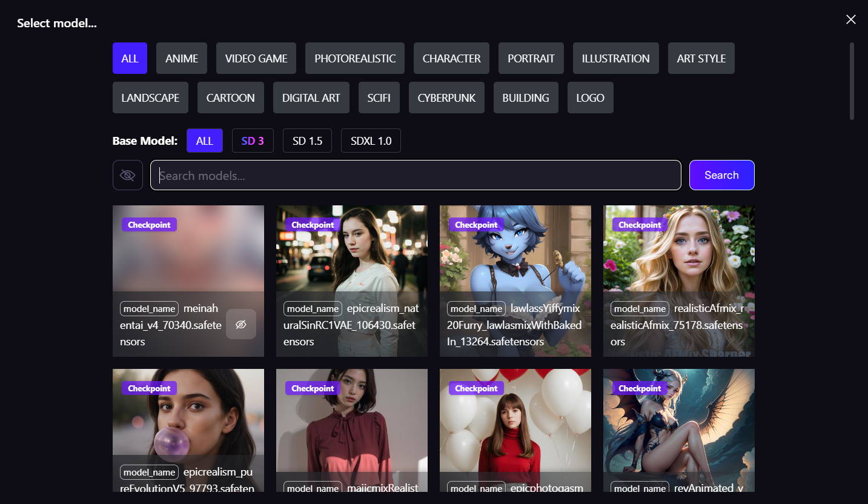Click Checkpoint badge on majicmixRealistic card
This screenshot has width=868, height=504.
pyautogui.click(x=313, y=388)
